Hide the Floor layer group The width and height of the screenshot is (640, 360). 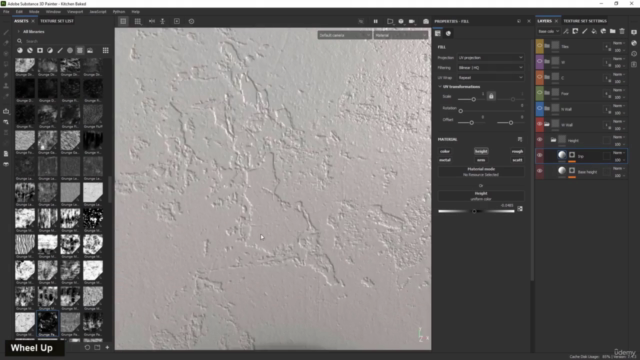point(540,93)
